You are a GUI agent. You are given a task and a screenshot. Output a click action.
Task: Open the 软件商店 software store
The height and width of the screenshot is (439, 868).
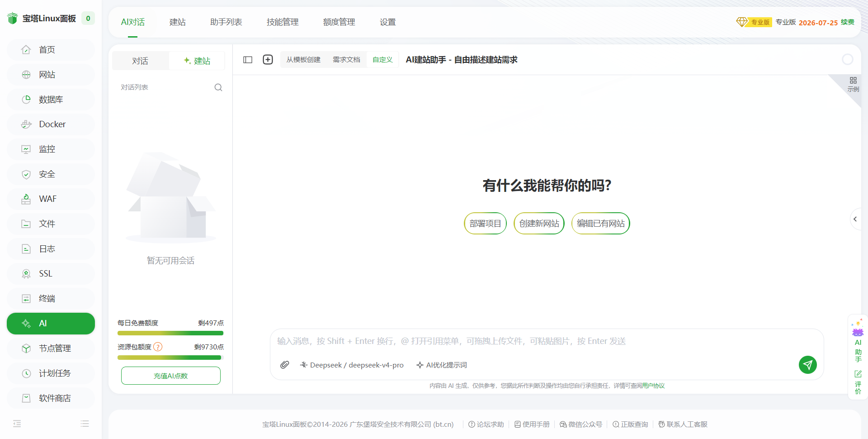pyautogui.click(x=51, y=398)
